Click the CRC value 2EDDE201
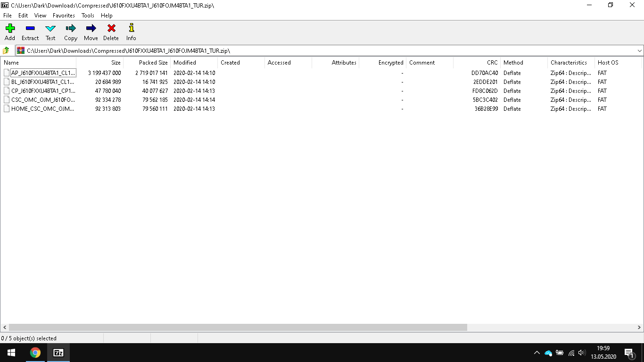 (x=486, y=82)
